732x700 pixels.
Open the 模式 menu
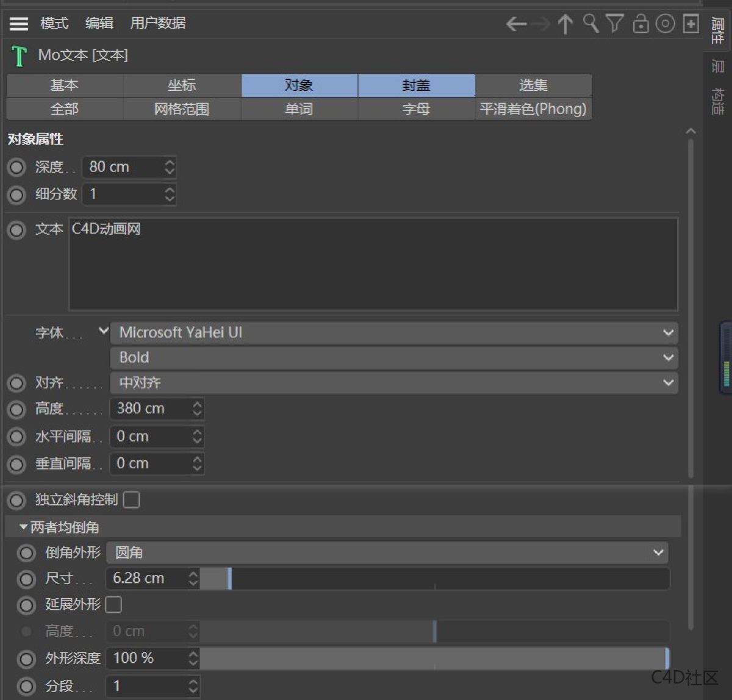pyautogui.click(x=54, y=23)
